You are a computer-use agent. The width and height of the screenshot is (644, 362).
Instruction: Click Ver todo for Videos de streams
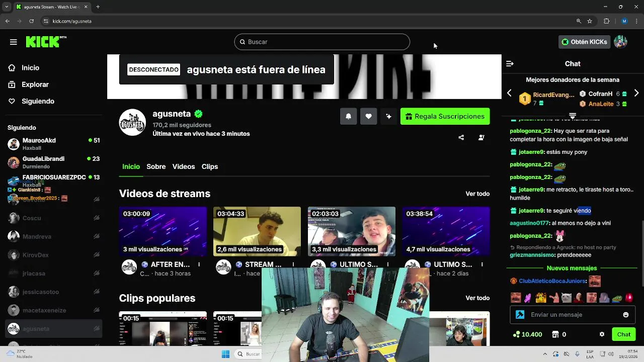click(477, 194)
